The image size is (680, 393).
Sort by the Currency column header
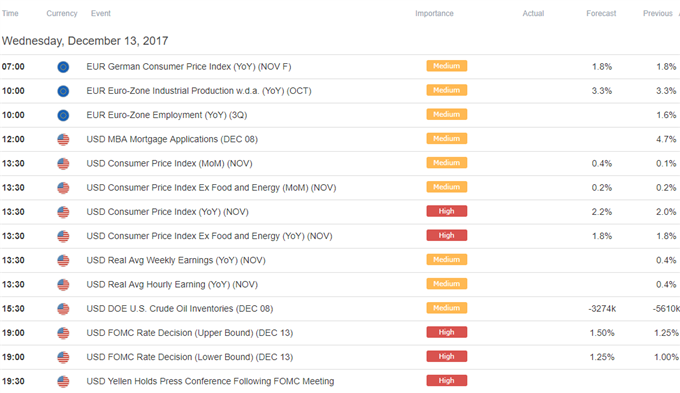(x=62, y=13)
